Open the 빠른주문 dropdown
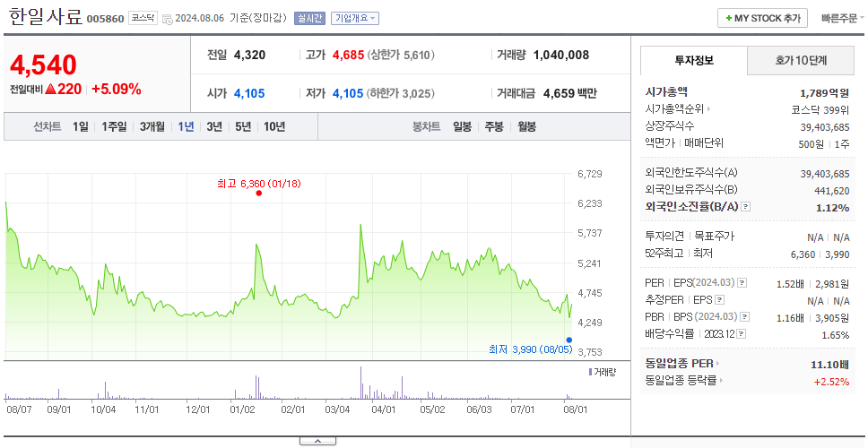 (843, 18)
